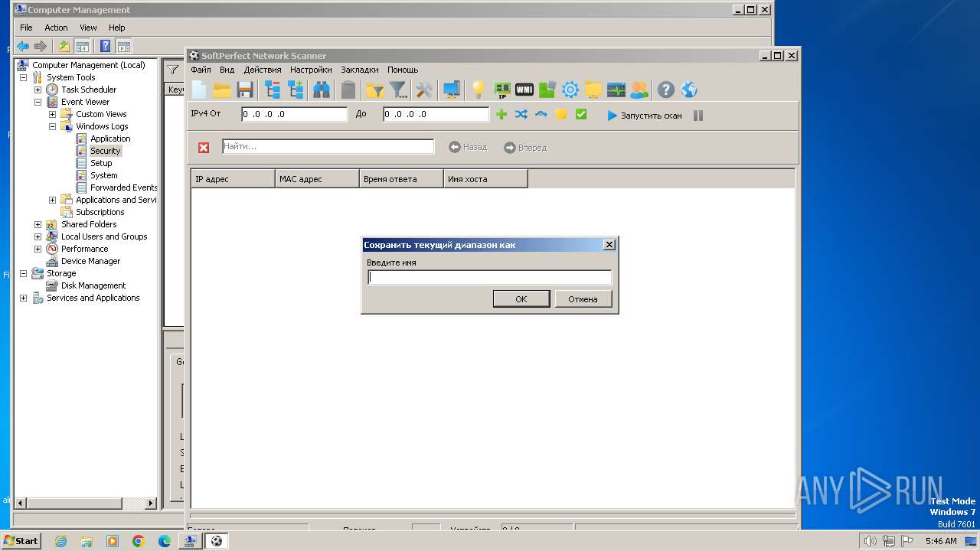
Task: Collapse Windows Logs node
Action: [x=52, y=126]
